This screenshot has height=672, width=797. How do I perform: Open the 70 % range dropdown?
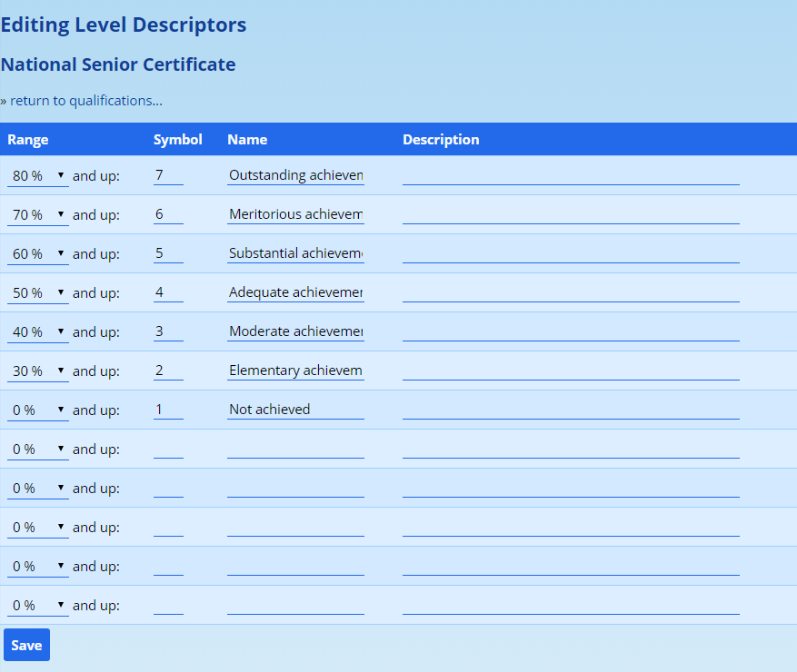pos(37,214)
